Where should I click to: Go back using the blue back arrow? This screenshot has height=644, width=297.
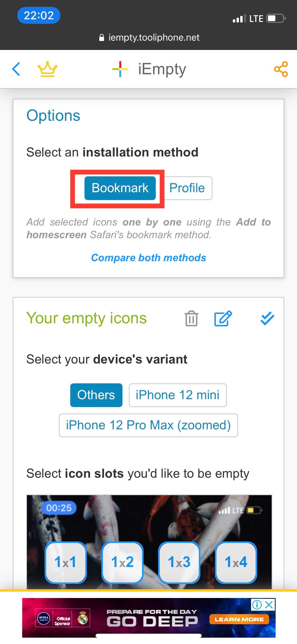(x=16, y=69)
